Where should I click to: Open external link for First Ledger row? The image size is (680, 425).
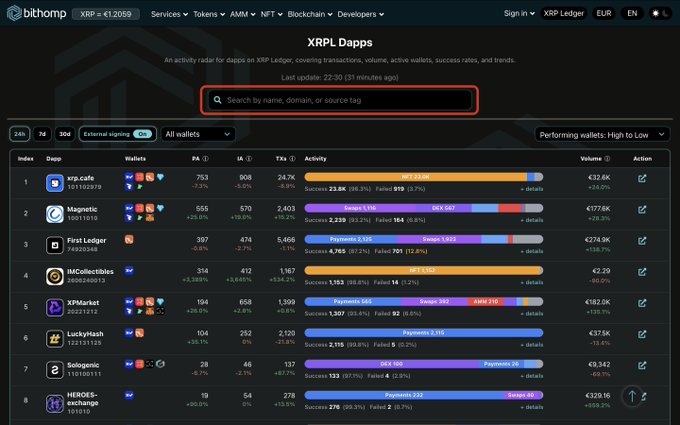[642, 241]
